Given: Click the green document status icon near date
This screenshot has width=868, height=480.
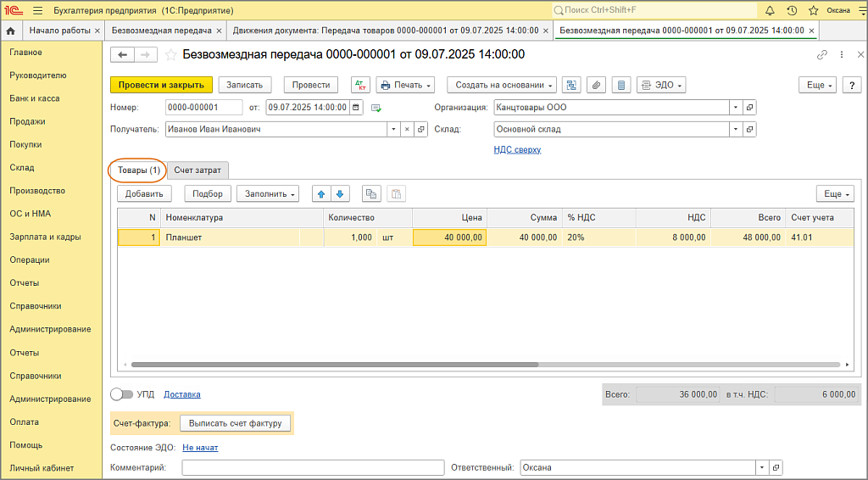Looking at the screenshot, I should tap(376, 108).
